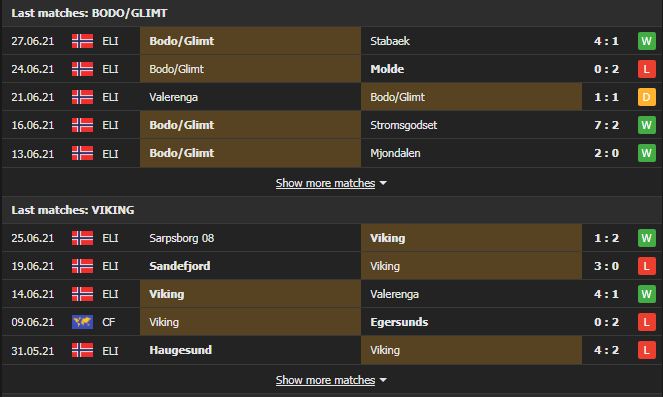This screenshot has width=663, height=397.
Task: Click the highlighted Viking cell in Sarpsborg 08 row
Action: click(471, 238)
